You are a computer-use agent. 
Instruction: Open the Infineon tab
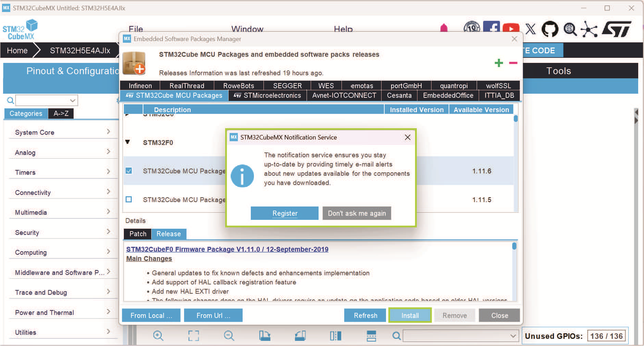pyautogui.click(x=140, y=85)
